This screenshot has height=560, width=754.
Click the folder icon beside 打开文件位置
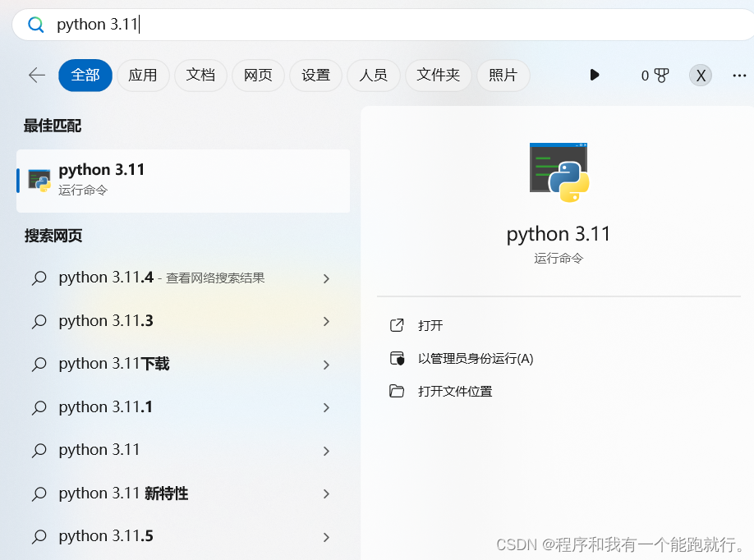(x=398, y=392)
